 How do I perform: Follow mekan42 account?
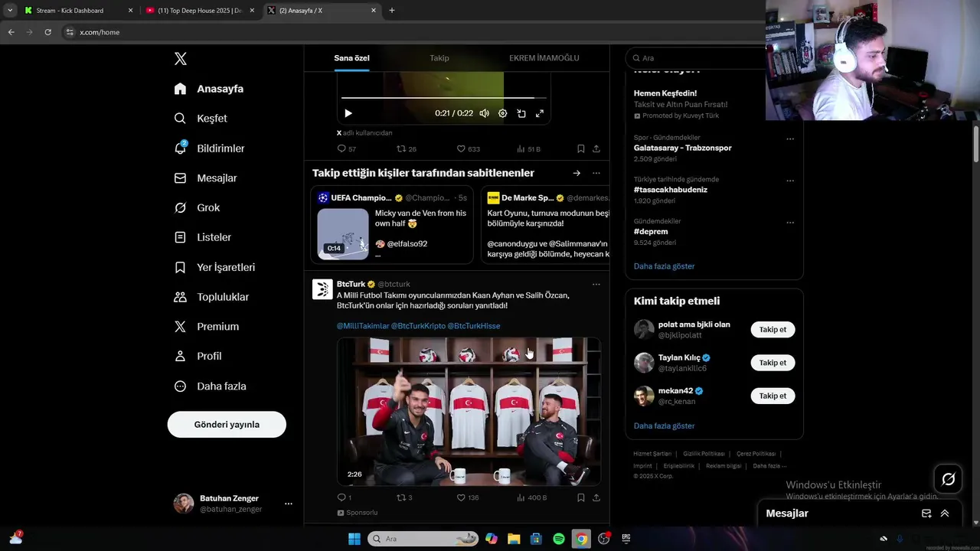(x=773, y=396)
